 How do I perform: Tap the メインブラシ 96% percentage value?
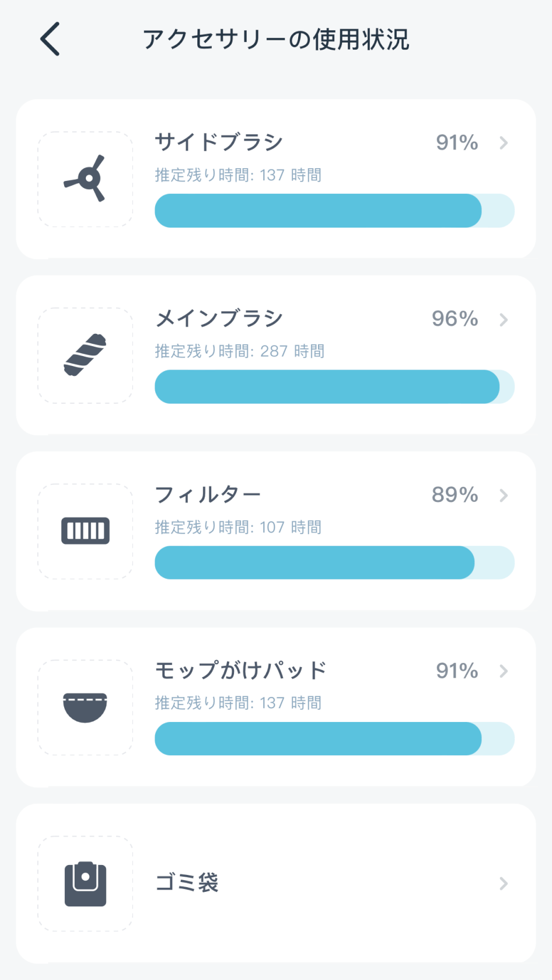[x=455, y=319]
